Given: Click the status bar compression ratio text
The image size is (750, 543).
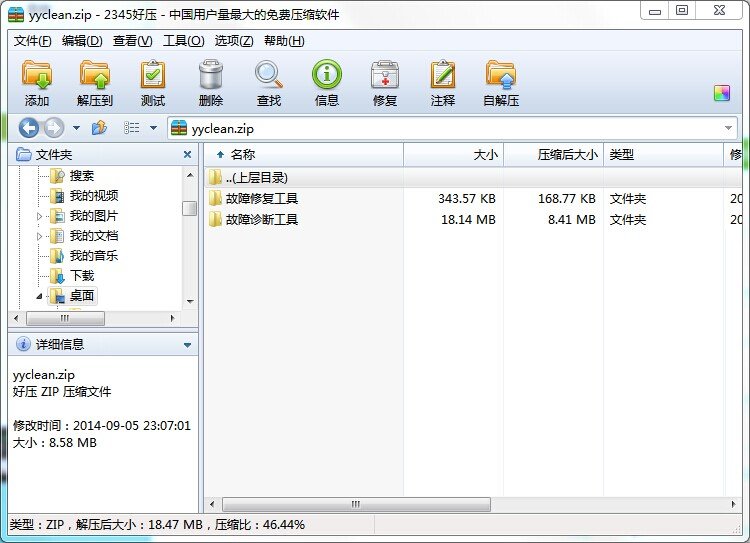Looking at the screenshot, I should click(260, 525).
